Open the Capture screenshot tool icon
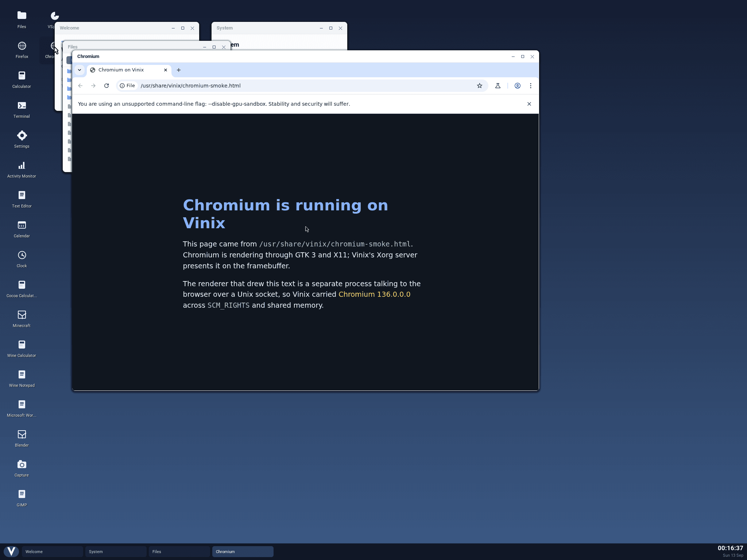This screenshot has width=747, height=560. pyautogui.click(x=22, y=468)
